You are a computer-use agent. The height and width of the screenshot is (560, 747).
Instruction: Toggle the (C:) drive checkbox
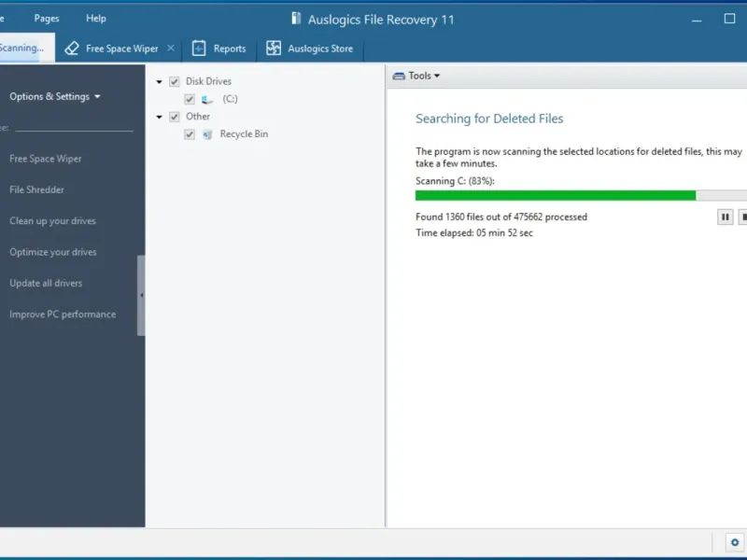coord(190,99)
